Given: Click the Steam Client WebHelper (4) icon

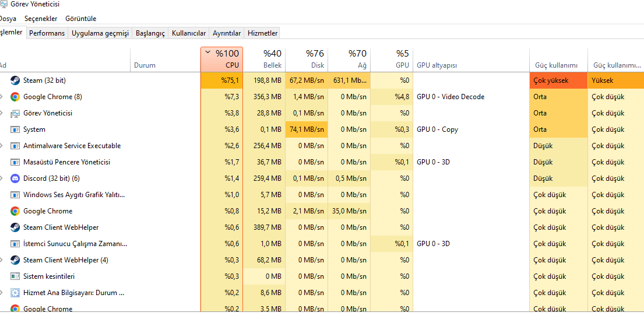Looking at the screenshot, I should pyautogui.click(x=15, y=260).
